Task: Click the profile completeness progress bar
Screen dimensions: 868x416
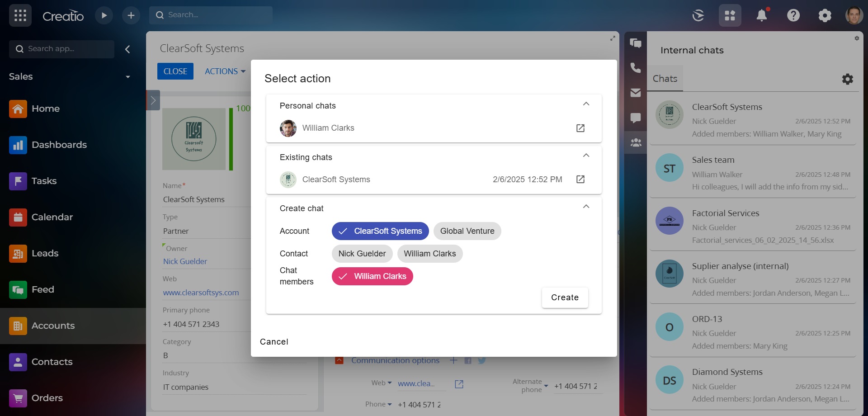Action: point(231,139)
